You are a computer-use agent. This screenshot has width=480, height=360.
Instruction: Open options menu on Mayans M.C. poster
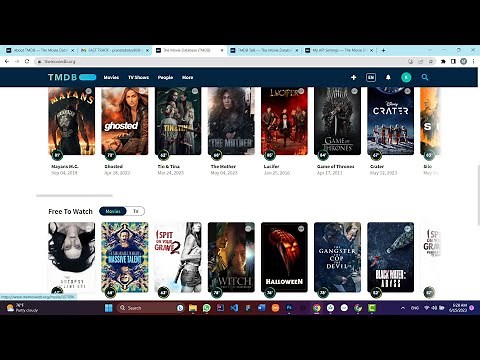tap(88, 91)
